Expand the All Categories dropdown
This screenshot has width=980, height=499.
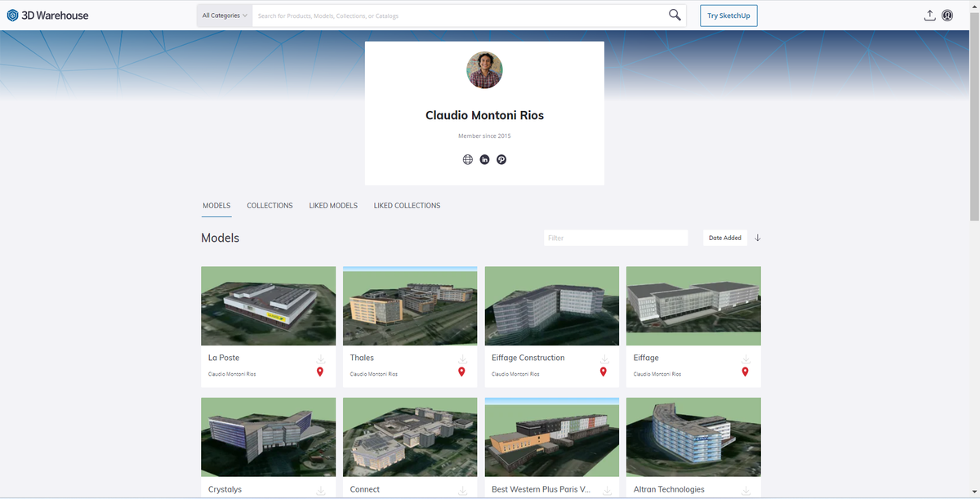[x=225, y=16]
